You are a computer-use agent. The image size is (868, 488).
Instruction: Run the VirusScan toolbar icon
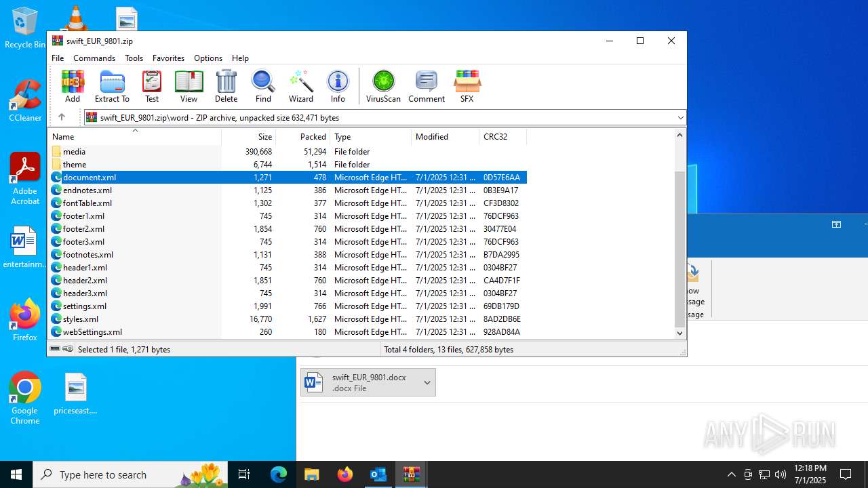[x=383, y=86]
